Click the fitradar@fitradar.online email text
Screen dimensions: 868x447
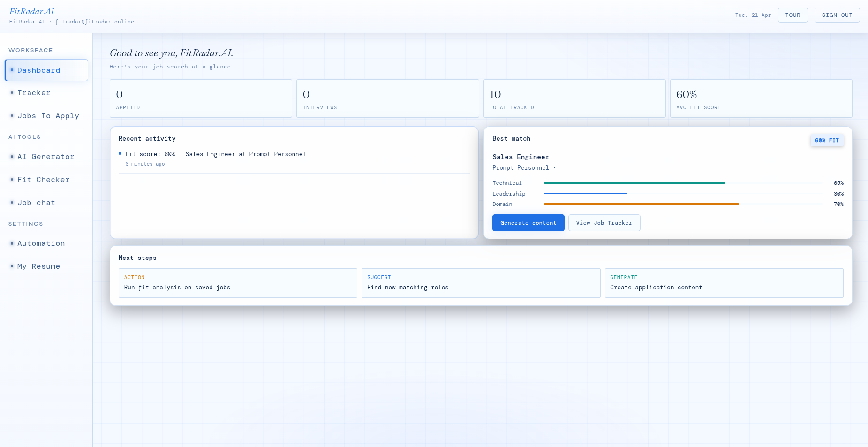(x=95, y=22)
